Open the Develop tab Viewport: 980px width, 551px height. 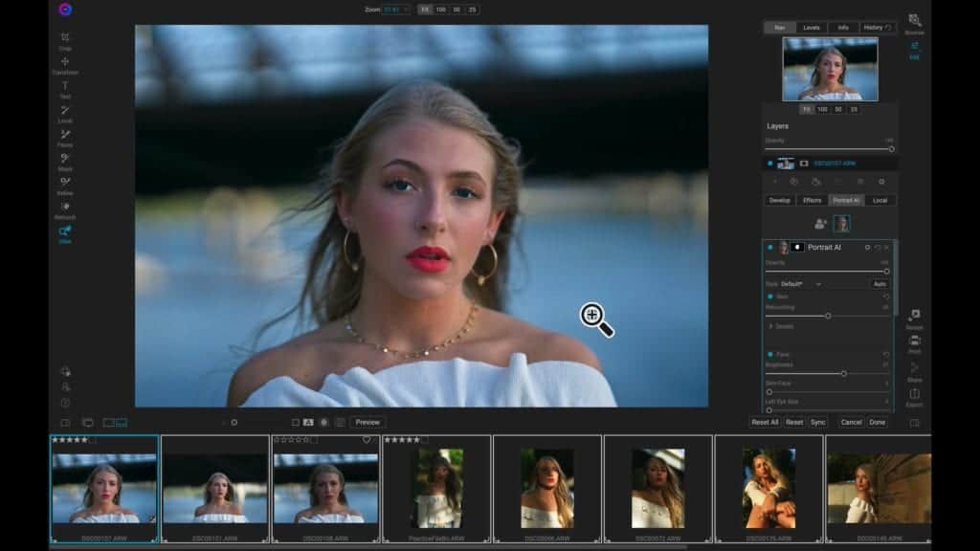point(779,201)
